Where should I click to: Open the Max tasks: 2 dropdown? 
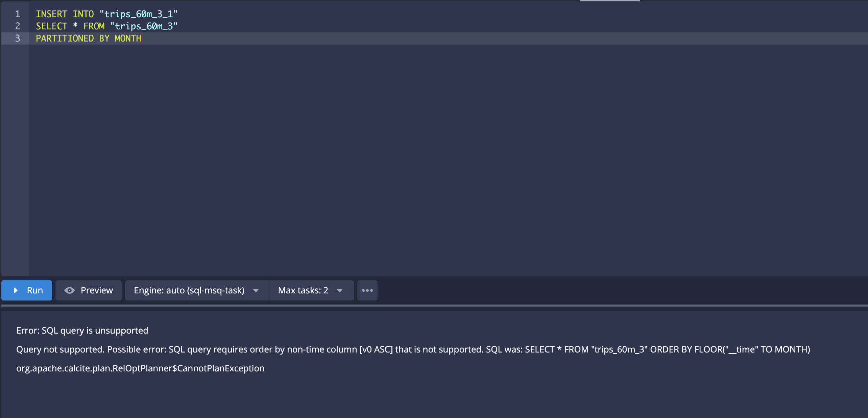(x=303, y=290)
